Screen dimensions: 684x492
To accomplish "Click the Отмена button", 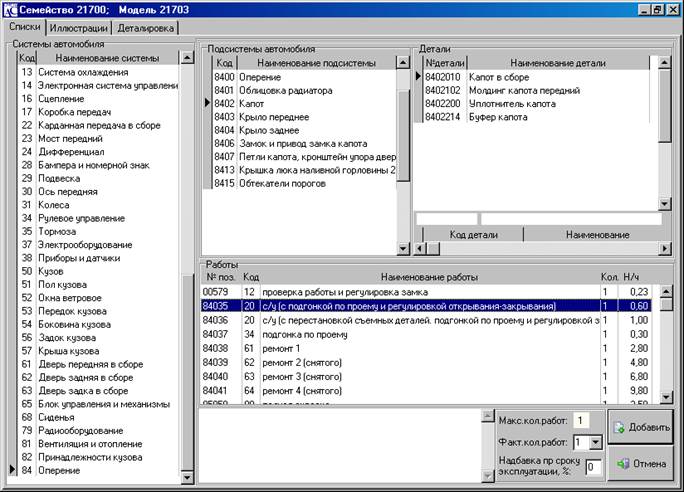I will point(640,463).
